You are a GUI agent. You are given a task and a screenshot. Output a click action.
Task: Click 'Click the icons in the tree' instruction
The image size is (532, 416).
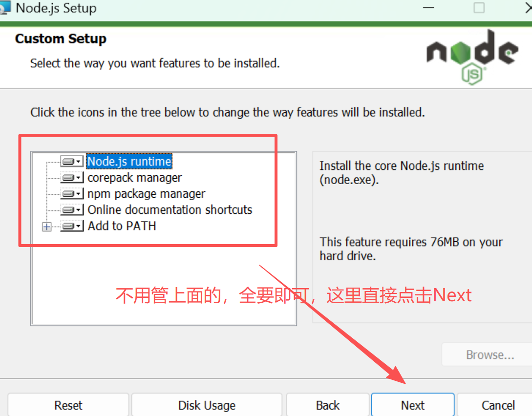pos(228,112)
